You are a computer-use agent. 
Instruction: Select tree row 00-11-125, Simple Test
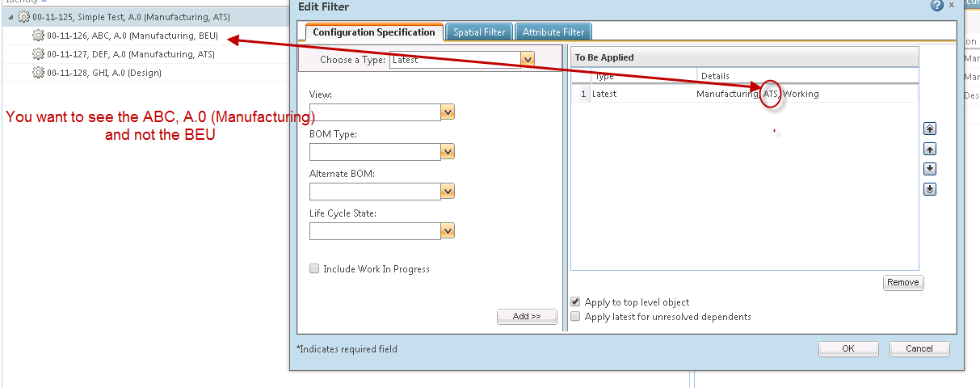[145, 16]
